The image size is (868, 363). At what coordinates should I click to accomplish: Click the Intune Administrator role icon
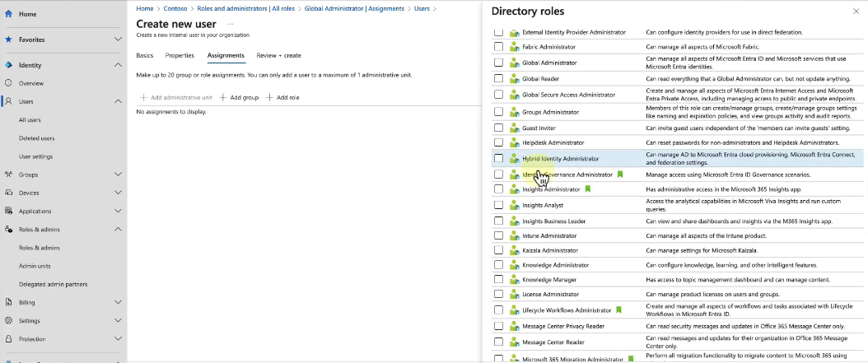[x=514, y=235]
